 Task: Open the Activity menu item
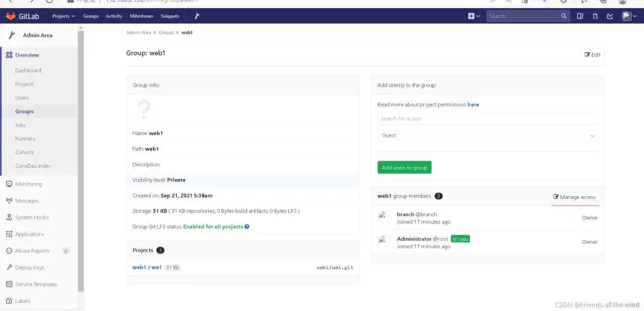(114, 16)
